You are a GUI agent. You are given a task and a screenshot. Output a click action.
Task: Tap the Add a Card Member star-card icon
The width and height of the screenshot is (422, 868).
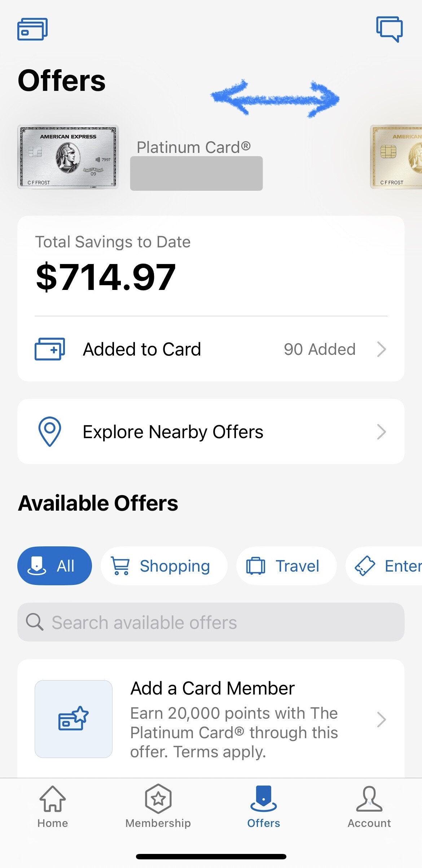pyautogui.click(x=74, y=719)
